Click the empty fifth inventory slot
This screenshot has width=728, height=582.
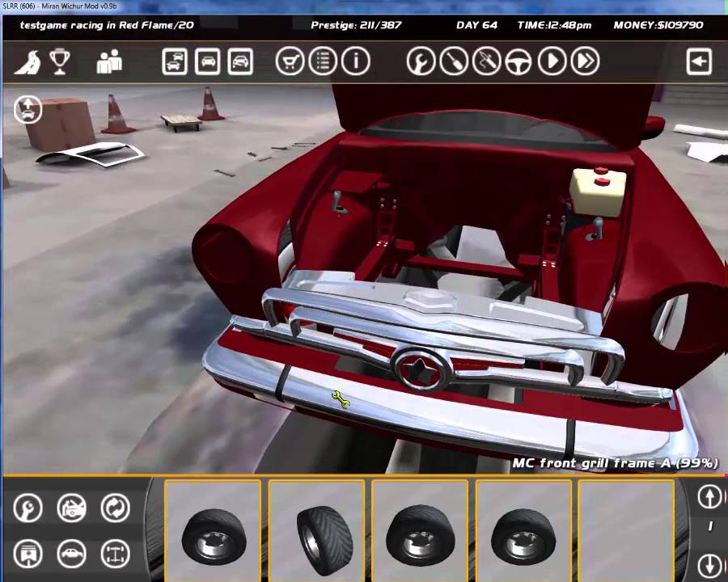pyautogui.click(x=626, y=531)
